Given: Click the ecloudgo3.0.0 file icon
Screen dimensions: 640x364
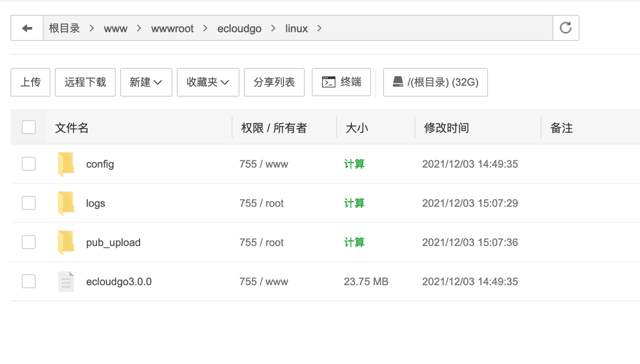Looking at the screenshot, I should pyautogui.click(x=66, y=282).
